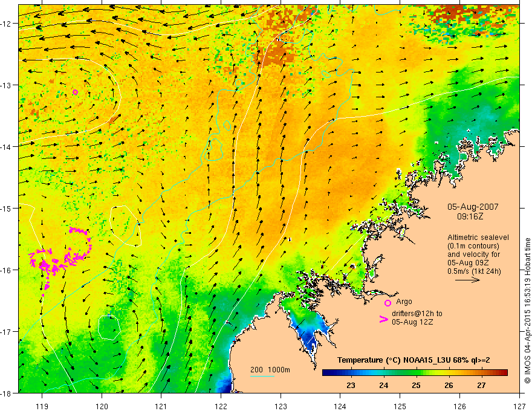Click the latitude axis label -18

tap(7, 393)
